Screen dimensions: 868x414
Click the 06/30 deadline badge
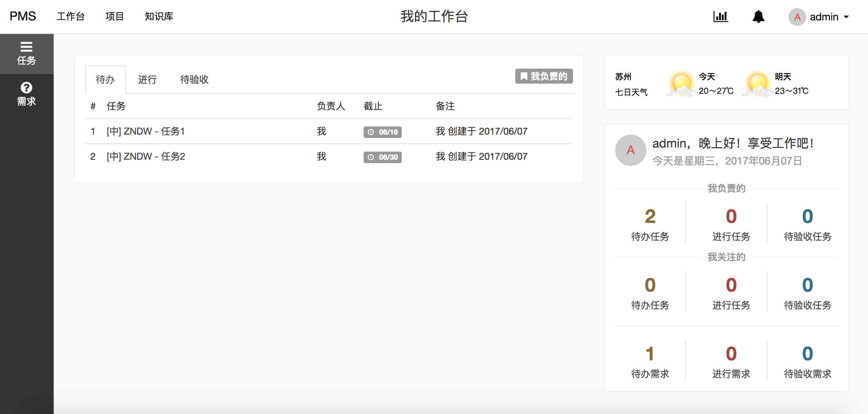[382, 157]
